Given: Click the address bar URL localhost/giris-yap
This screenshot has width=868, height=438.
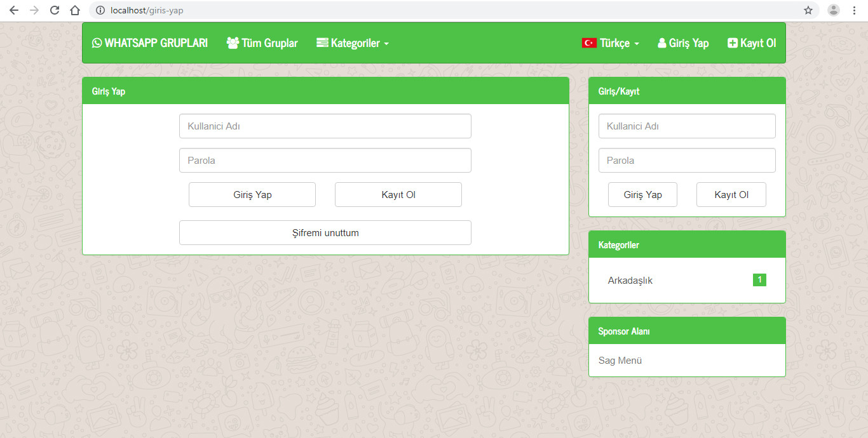Looking at the screenshot, I should pyautogui.click(x=147, y=10).
